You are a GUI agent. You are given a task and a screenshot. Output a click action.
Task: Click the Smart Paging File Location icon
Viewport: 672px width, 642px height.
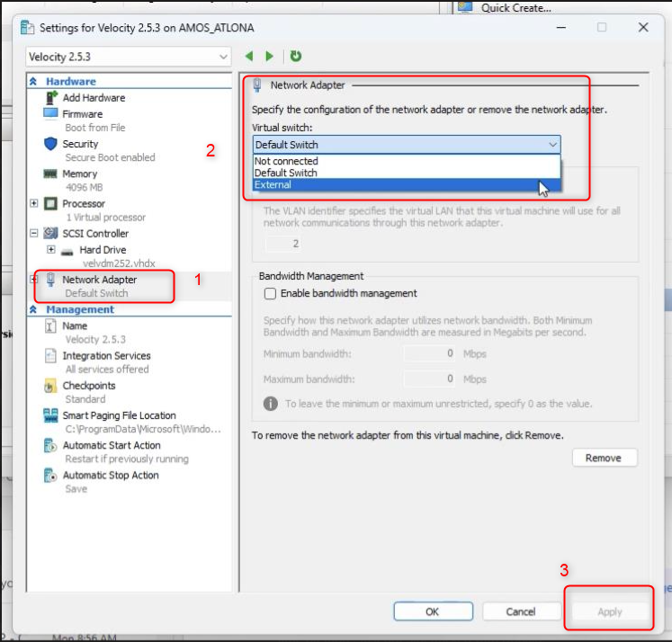50,415
